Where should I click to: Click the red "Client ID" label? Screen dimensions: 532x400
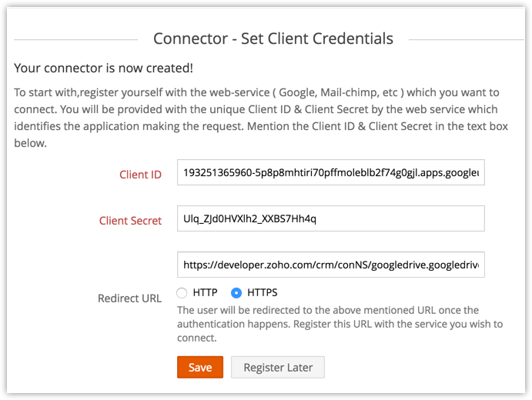pyautogui.click(x=140, y=175)
